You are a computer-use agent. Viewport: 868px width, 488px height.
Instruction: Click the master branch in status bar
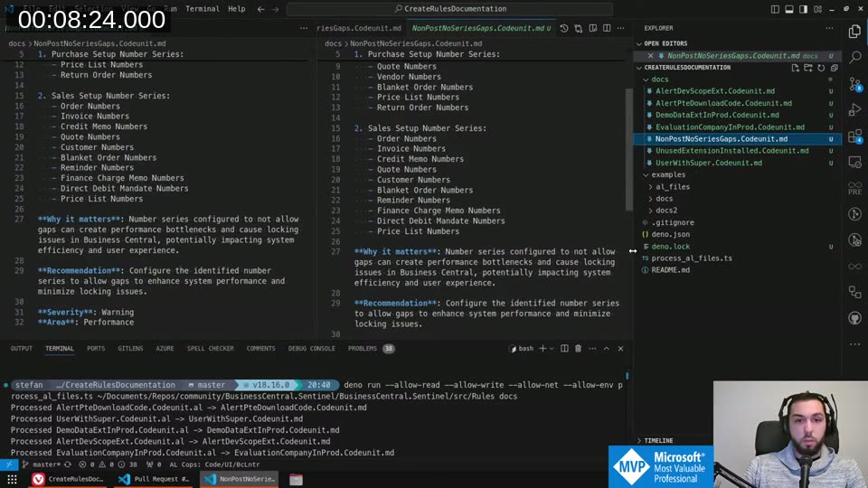(41, 465)
